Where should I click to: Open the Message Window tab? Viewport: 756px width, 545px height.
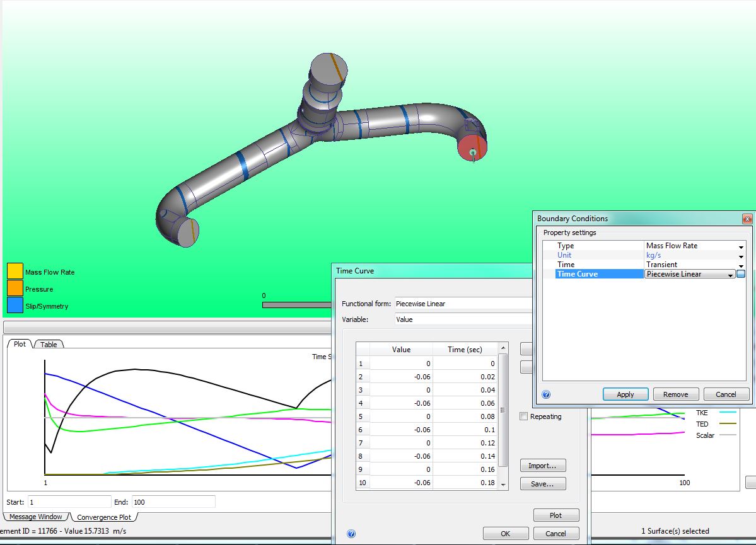tap(36, 517)
